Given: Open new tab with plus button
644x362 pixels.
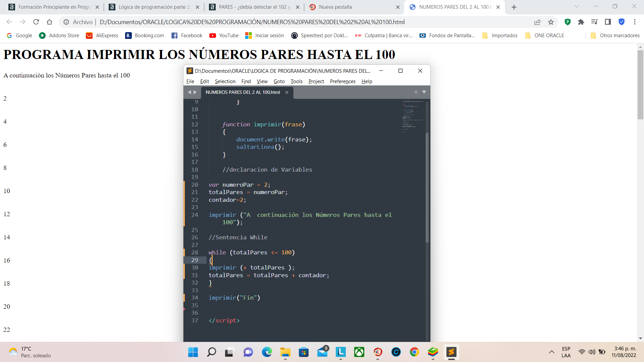Looking at the screenshot, I should click(514, 7).
